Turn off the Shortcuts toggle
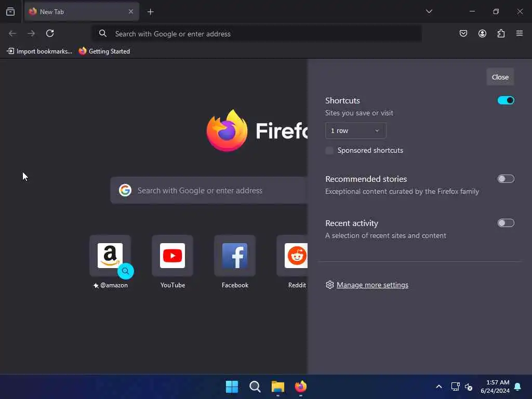The image size is (532, 399). pyautogui.click(x=506, y=100)
